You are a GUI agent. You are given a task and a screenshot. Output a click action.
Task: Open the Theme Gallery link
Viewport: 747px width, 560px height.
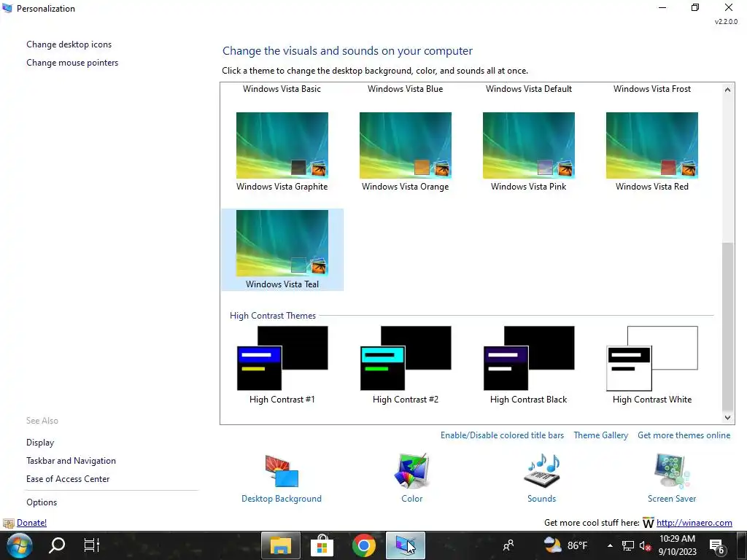pyautogui.click(x=601, y=435)
